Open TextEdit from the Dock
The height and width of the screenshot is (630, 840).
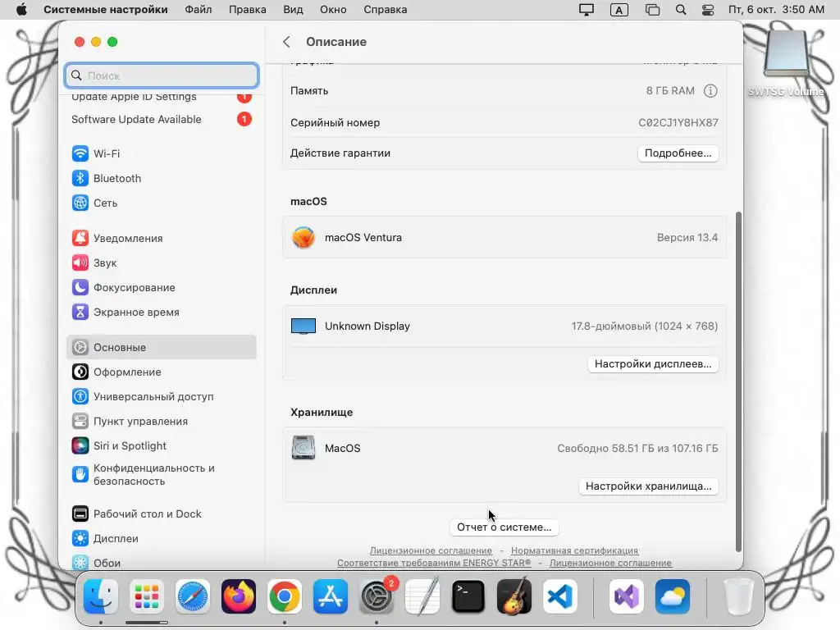coord(422,596)
